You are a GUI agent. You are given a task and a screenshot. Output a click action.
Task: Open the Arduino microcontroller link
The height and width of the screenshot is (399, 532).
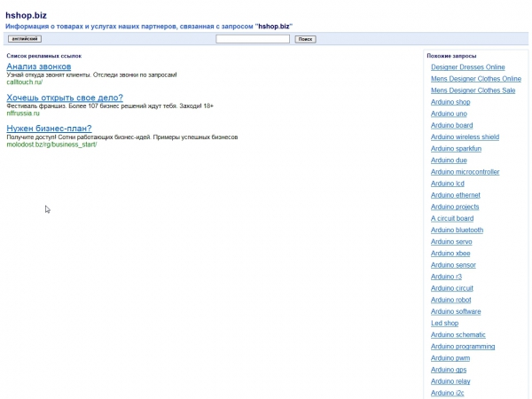465,172
